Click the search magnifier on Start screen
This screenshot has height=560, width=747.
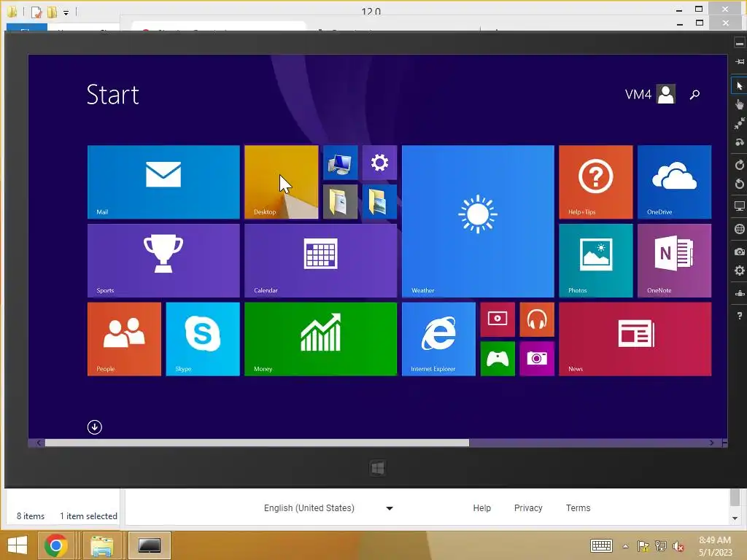click(694, 94)
